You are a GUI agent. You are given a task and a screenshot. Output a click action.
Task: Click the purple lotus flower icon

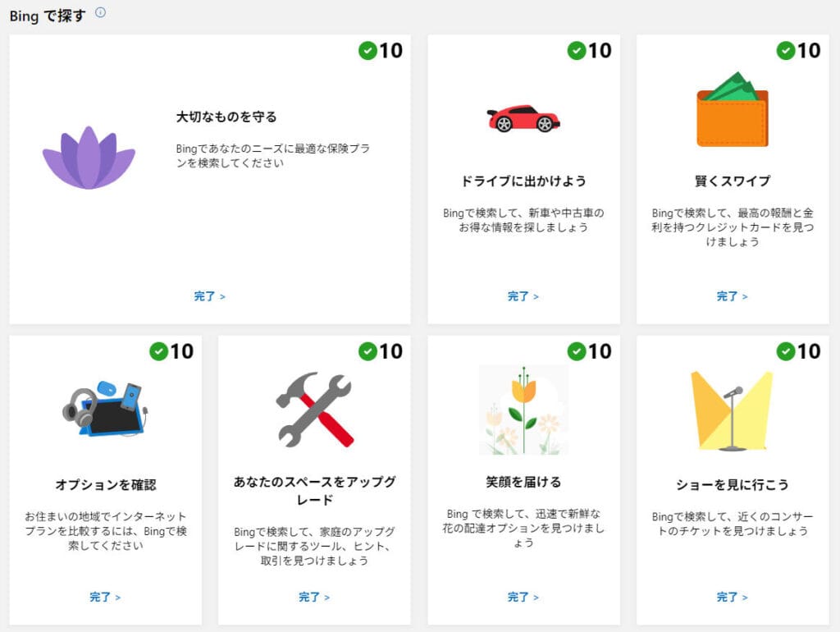(89, 158)
